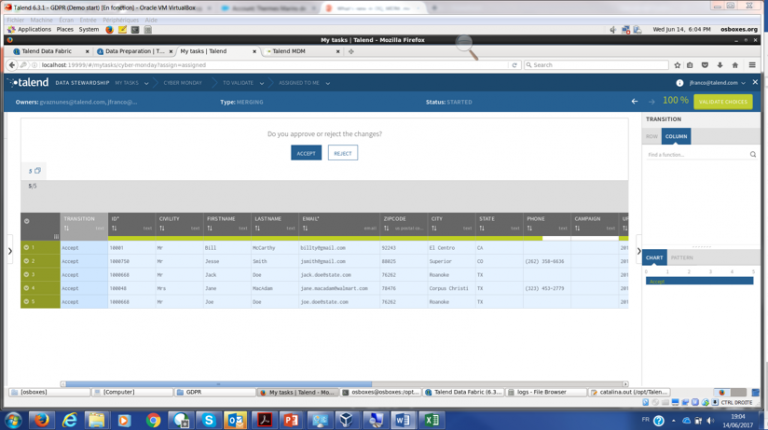The height and width of the screenshot is (430, 768).
Task: Expand the TO VALIDATE dropdown
Action: pyautogui.click(x=262, y=83)
